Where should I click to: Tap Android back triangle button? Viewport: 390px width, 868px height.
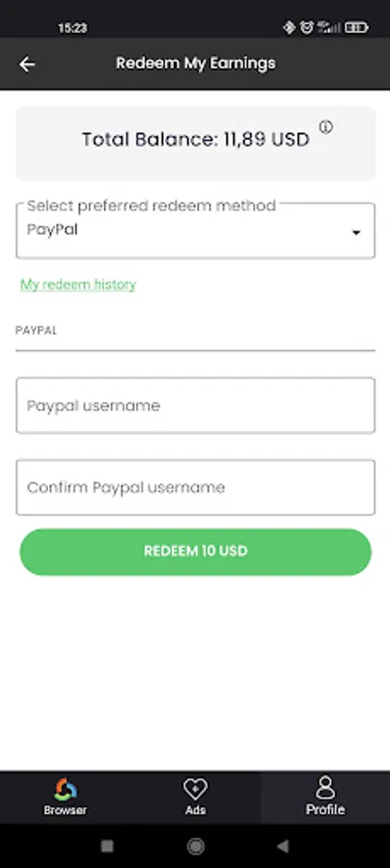click(x=283, y=846)
